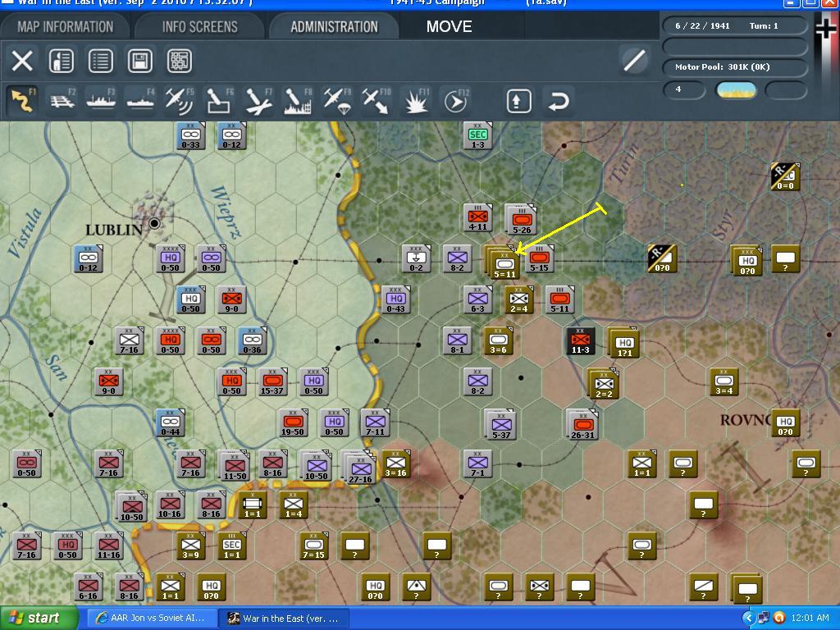Viewport: 840px width, 630px height.
Task: Click the empty pill right of the weather indicator
Action: tap(786, 90)
